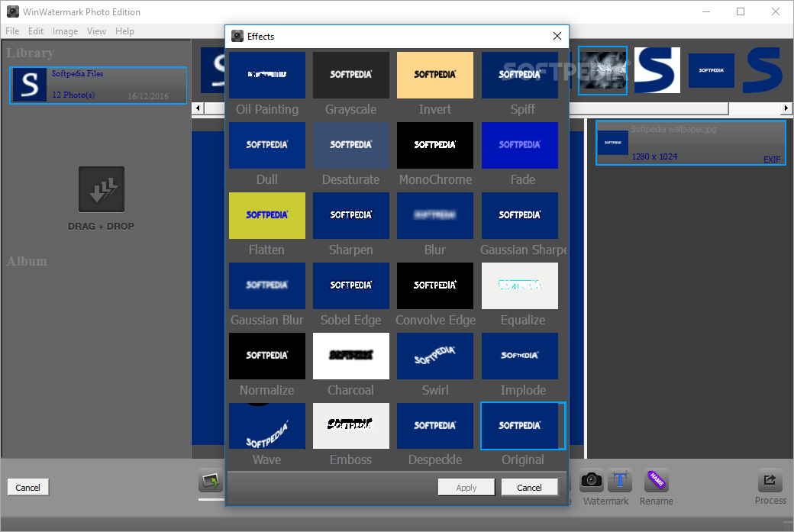The image size is (794, 532).
Task: Click Cancel in the Effects dialog
Action: pyautogui.click(x=529, y=488)
